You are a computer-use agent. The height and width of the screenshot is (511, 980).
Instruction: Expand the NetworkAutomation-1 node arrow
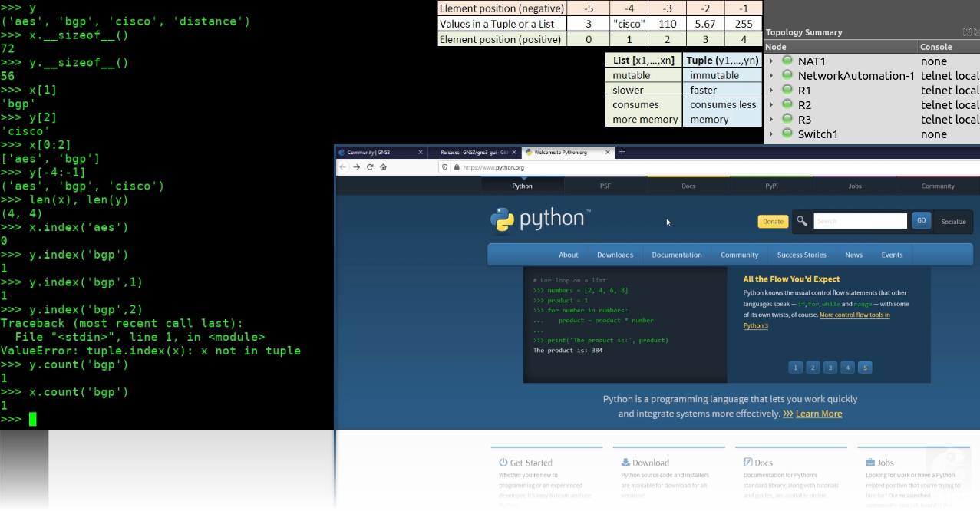pyautogui.click(x=770, y=76)
